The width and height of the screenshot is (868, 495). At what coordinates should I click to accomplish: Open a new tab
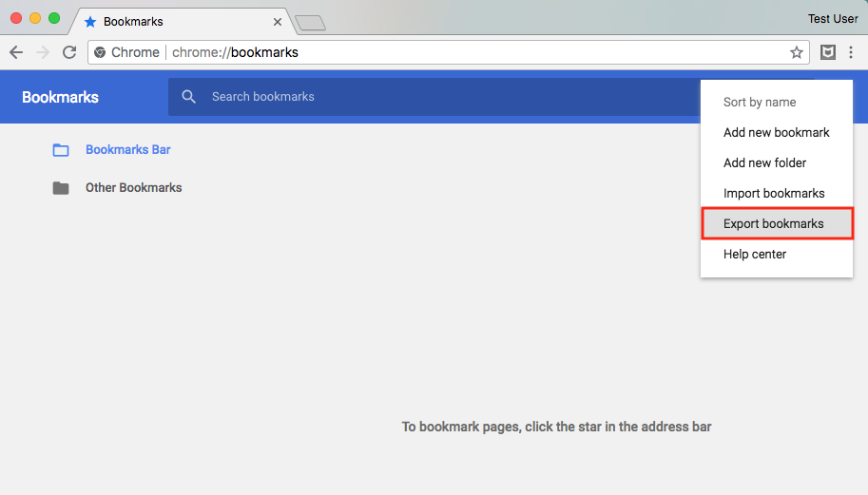(311, 23)
